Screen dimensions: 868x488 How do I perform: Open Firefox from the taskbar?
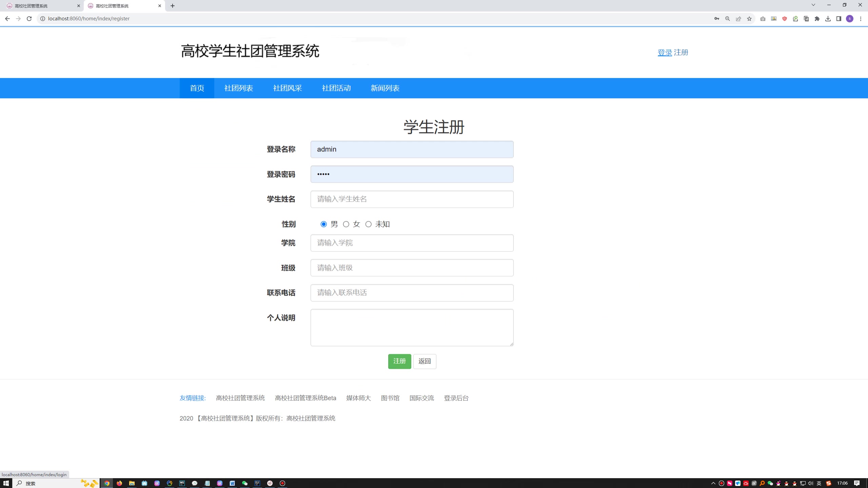pos(119,483)
